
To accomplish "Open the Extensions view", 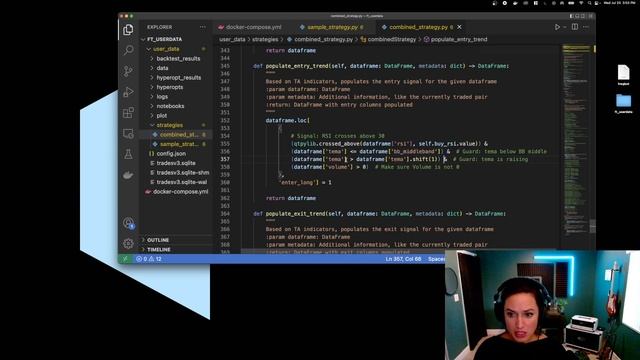I will pos(128,113).
